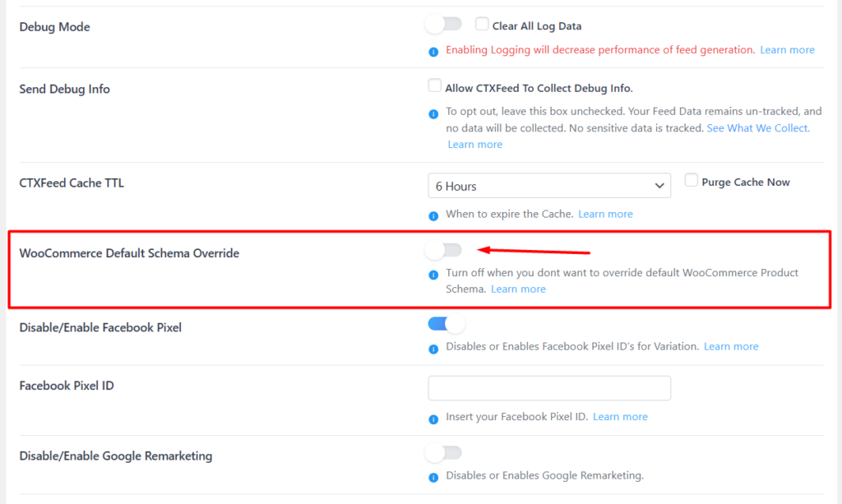Click the Facebook Pixel ID input field
Viewport: 842px width, 504px height.
[x=548, y=387]
